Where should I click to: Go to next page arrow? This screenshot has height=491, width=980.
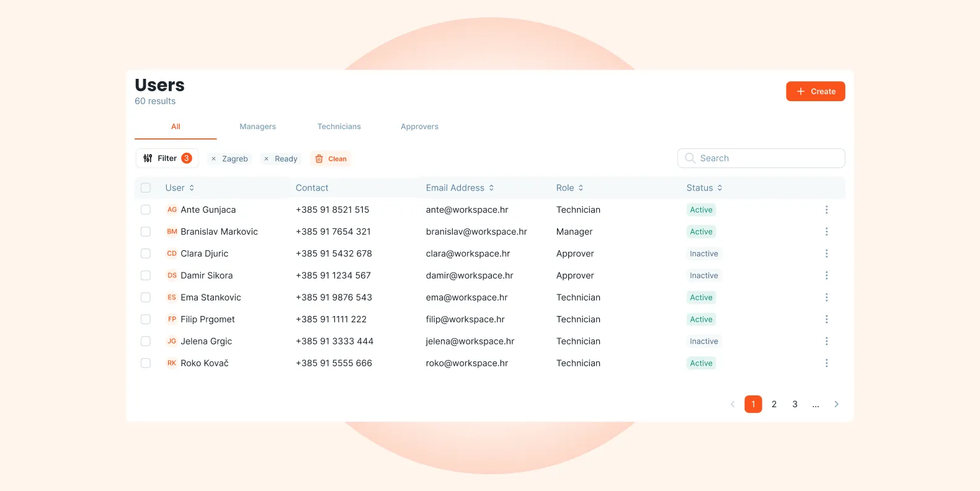pos(836,404)
